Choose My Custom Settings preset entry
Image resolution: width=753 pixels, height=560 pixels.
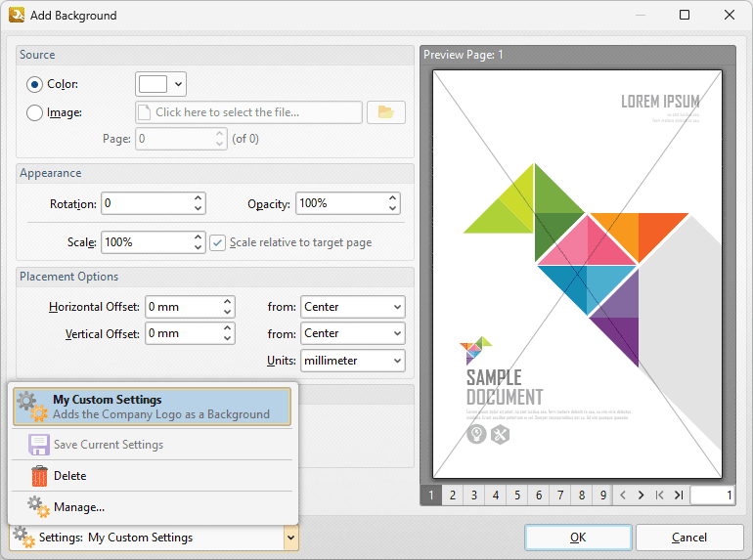pyautogui.click(x=152, y=407)
